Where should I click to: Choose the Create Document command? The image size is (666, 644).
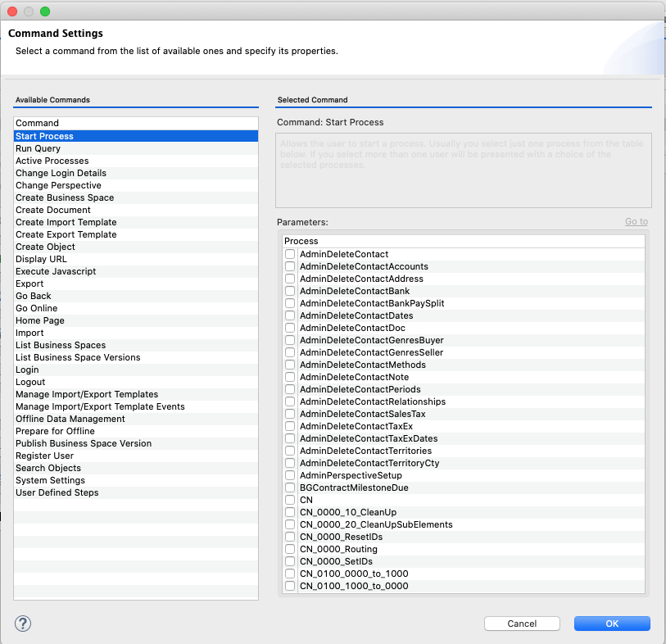[x=136, y=211]
